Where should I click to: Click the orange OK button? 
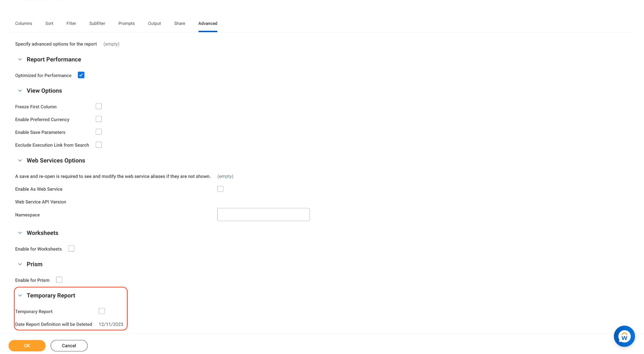[x=27, y=346]
